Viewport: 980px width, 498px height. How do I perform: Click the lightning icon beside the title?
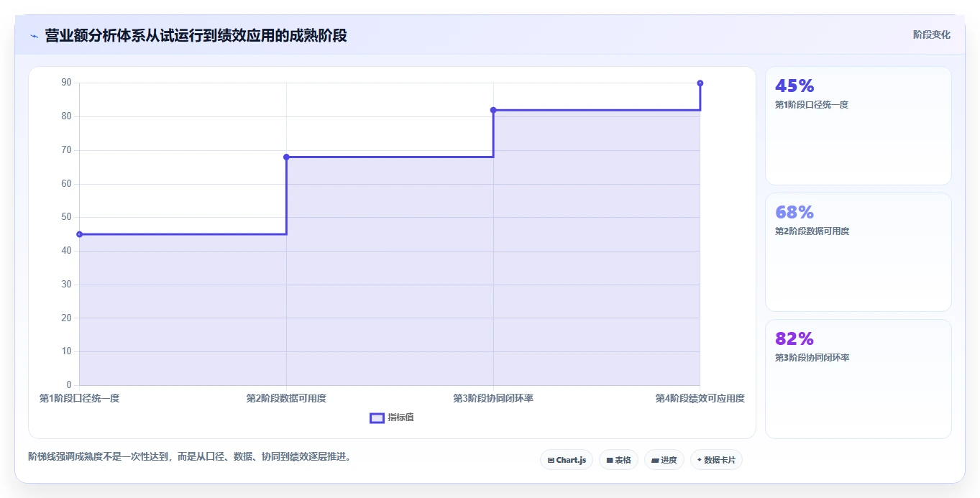[34, 35]
